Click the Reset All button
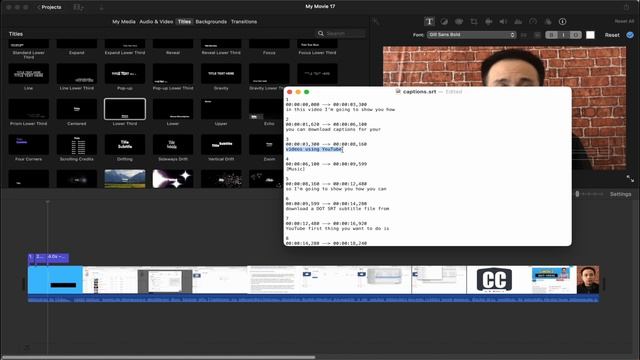640x360 pixels. pos(624,21)
